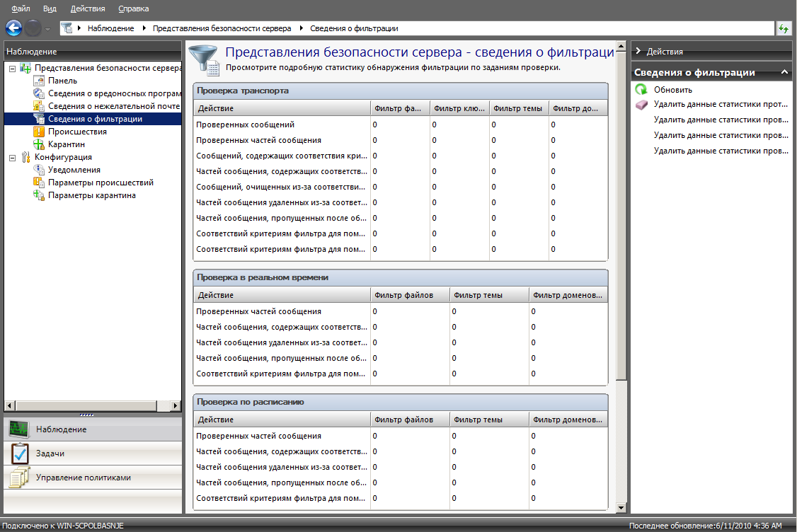Click the green refresh icon beside address bar
This screenshot has height=532, width=797.
tap(784, 28)
